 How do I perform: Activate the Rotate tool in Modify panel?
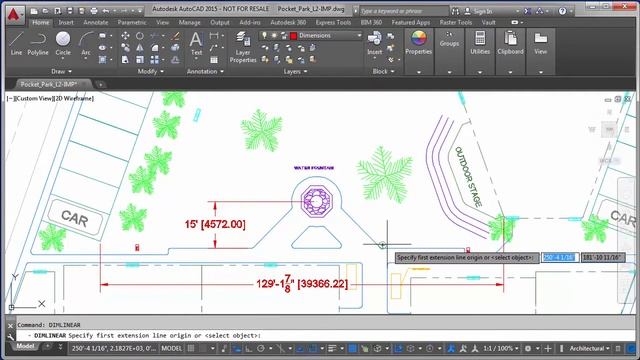140,36
